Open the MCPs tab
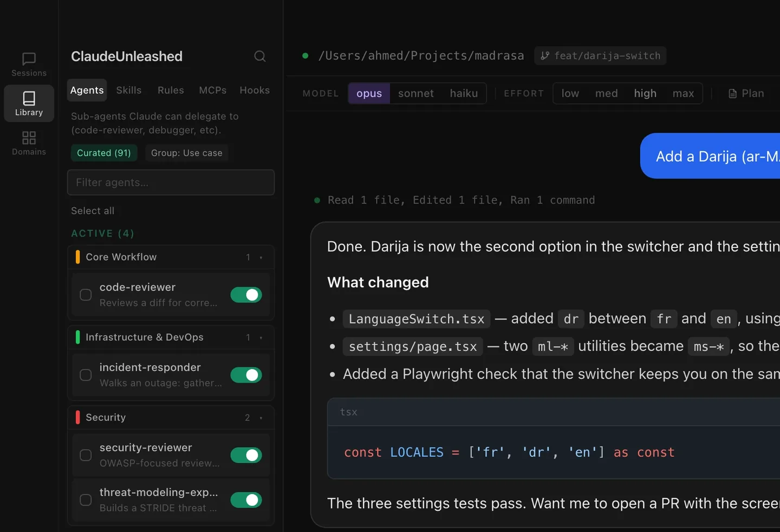This screenshot has height=532, width=780. click(x=212, y=90)
